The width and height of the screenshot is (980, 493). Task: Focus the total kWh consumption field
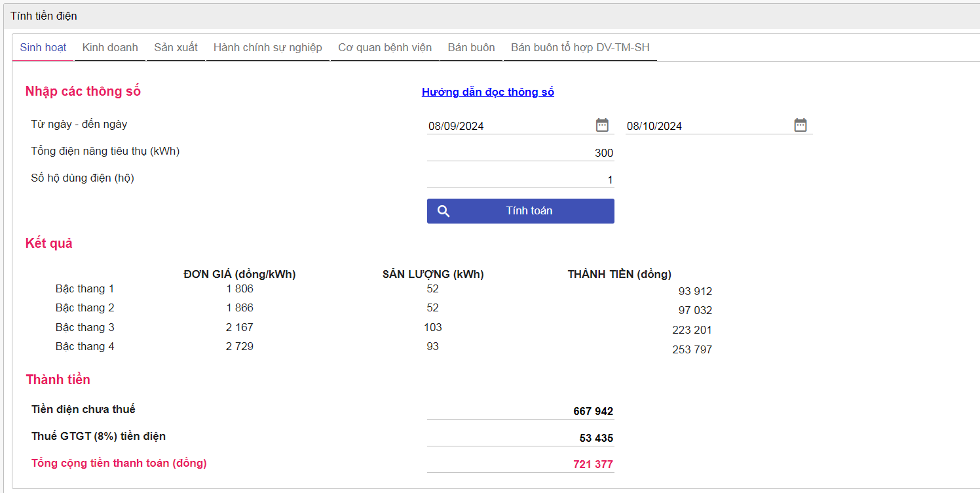(x=521, y=153)
